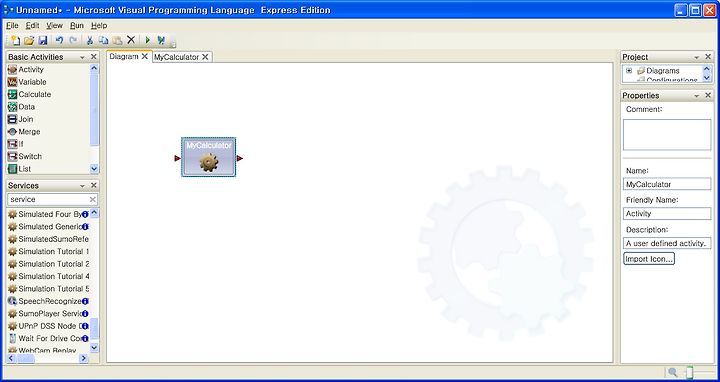This screenshot has width=720, height=382.
Task: Click the Description field
Action: (x=667, y=243)
